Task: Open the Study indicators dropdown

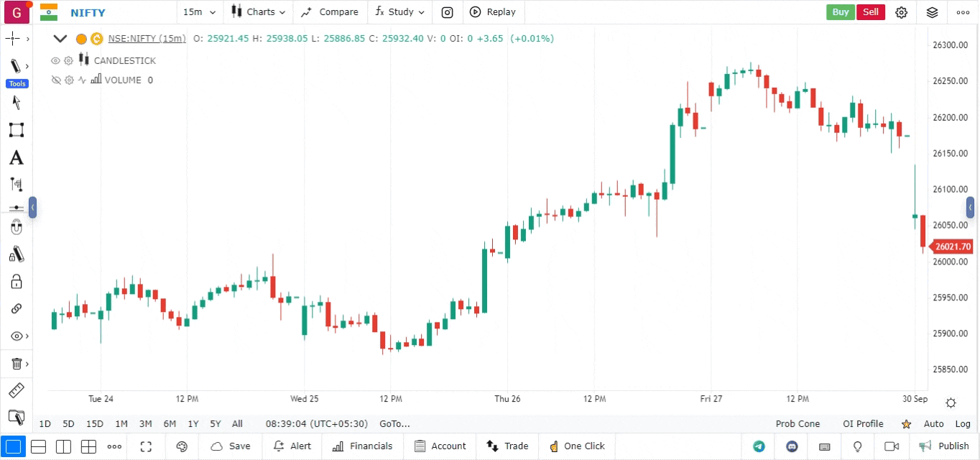Action: coord(399,12)
